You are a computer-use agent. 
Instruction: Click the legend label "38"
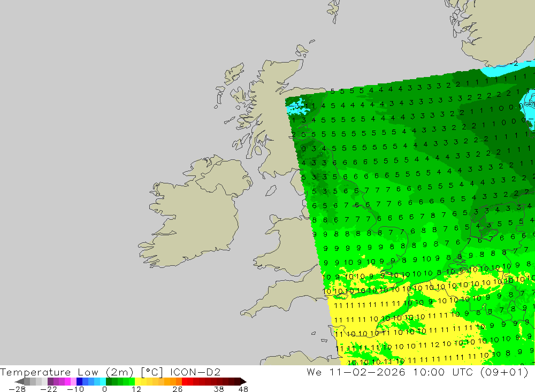(x=219, y=389)
